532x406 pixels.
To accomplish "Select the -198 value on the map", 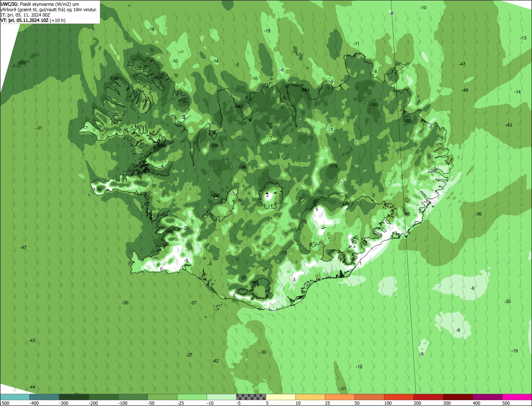I will point(242,167).
